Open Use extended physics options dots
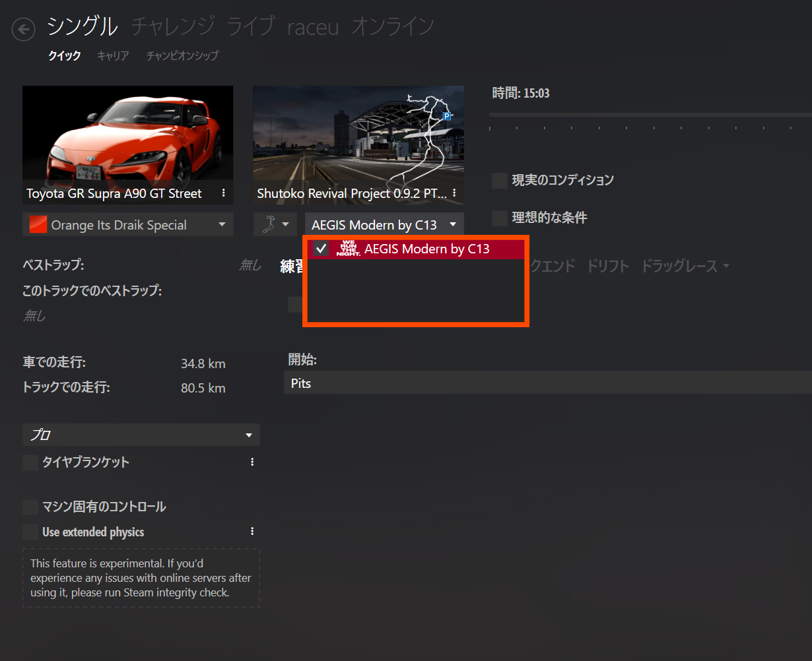812x661 pixels. [252, 532]
